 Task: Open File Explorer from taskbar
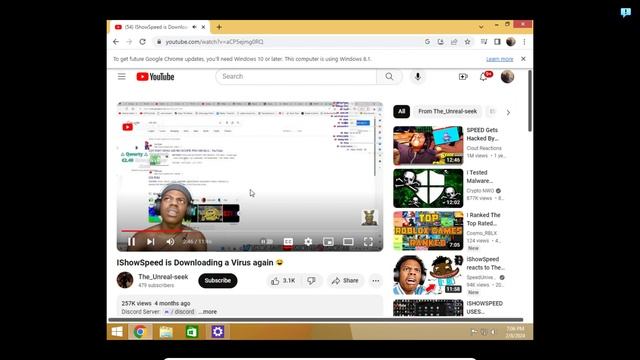[x=166, y=332]
